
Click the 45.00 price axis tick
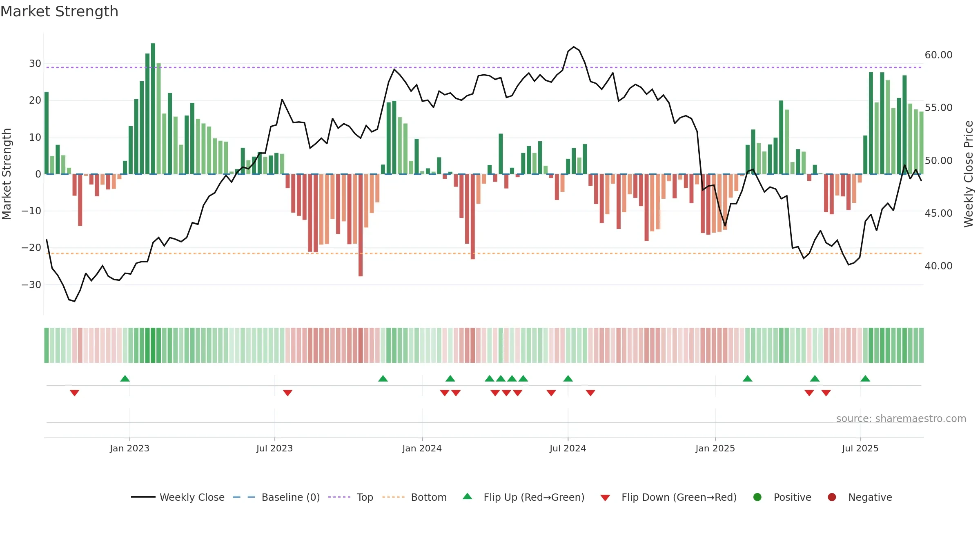click(x=938, y=213)
